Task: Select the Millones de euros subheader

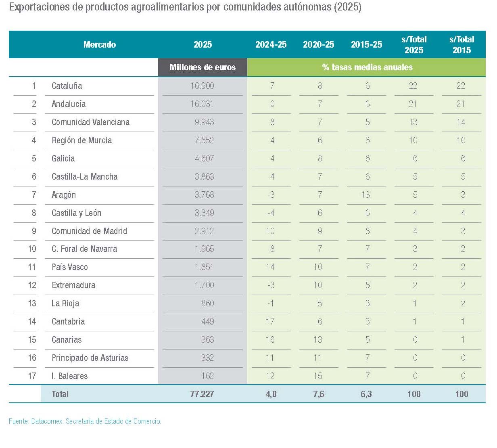Action: click(x=203, y=67)
